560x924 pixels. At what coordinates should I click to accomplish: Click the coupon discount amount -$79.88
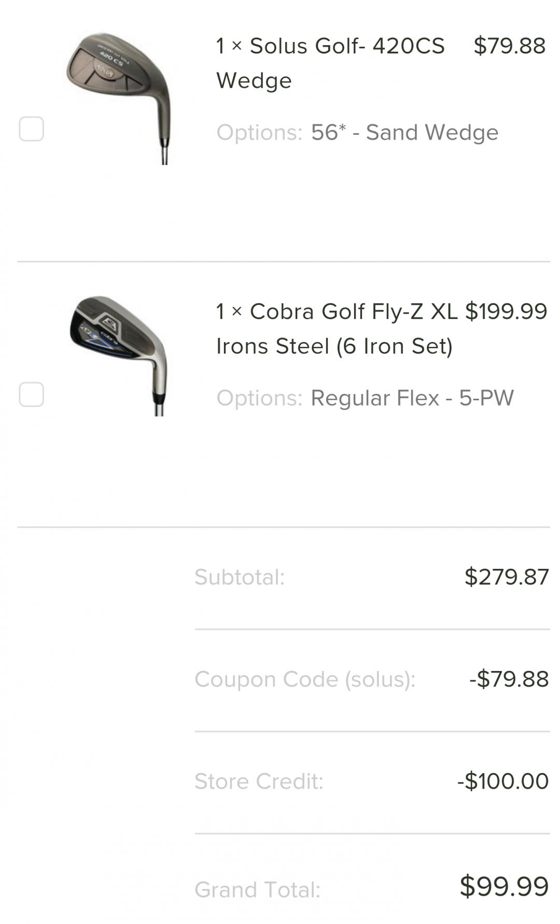point(509,679)
